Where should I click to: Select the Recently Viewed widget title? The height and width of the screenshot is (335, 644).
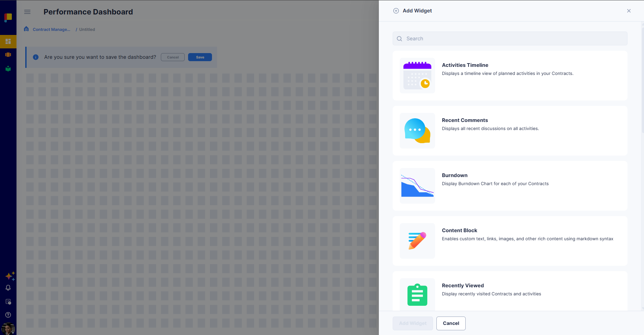(463, 286)
